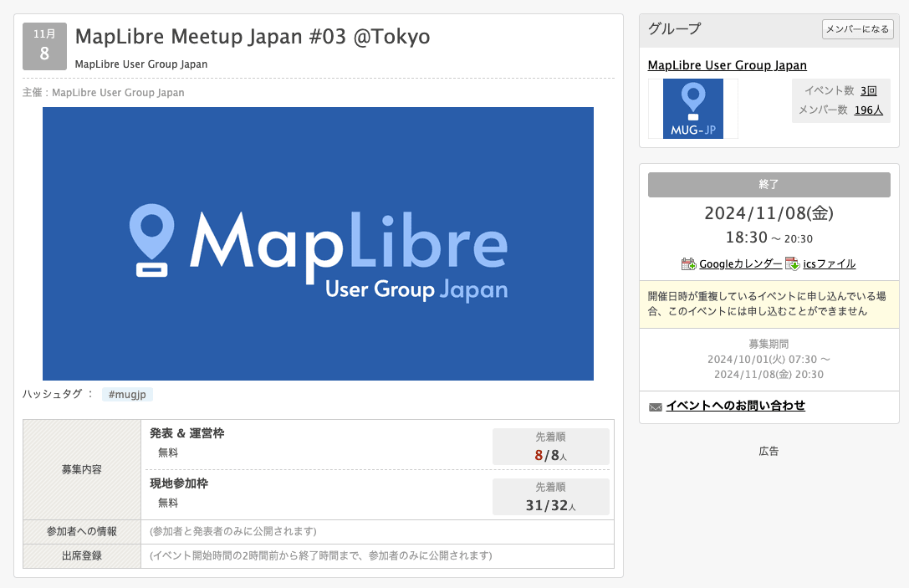Click the ics file download icon
909x588 pixels.
point(793,263)
